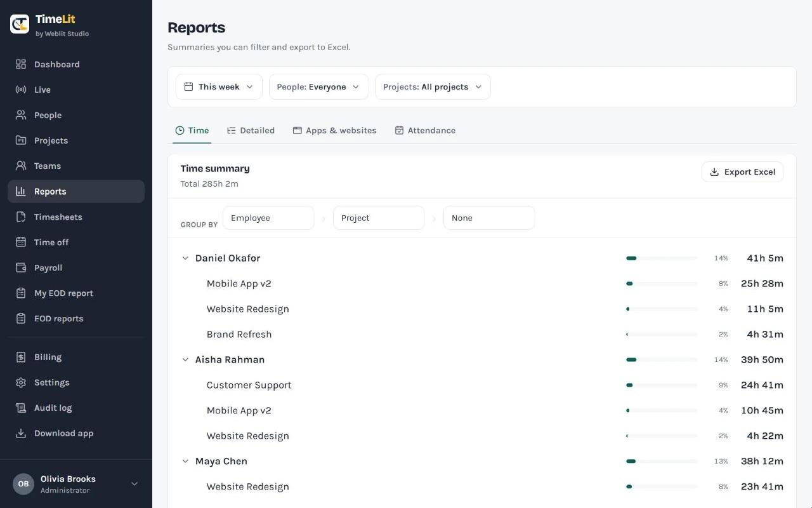812x508 pixels.
Task: Go to Timesheets in the sidebar
Action: point(76,217)
